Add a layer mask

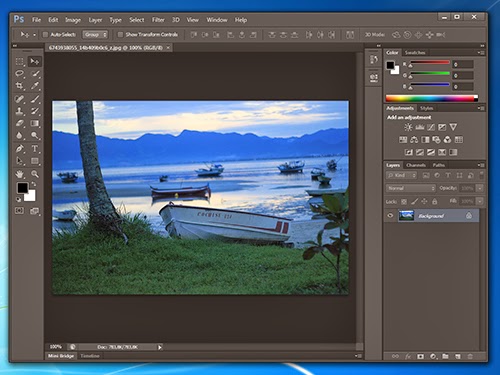(421, 356)
